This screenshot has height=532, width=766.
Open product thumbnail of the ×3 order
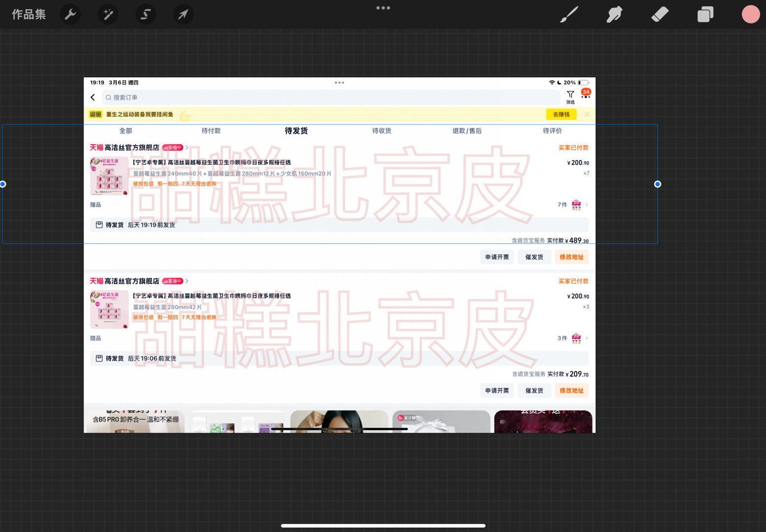109,309
